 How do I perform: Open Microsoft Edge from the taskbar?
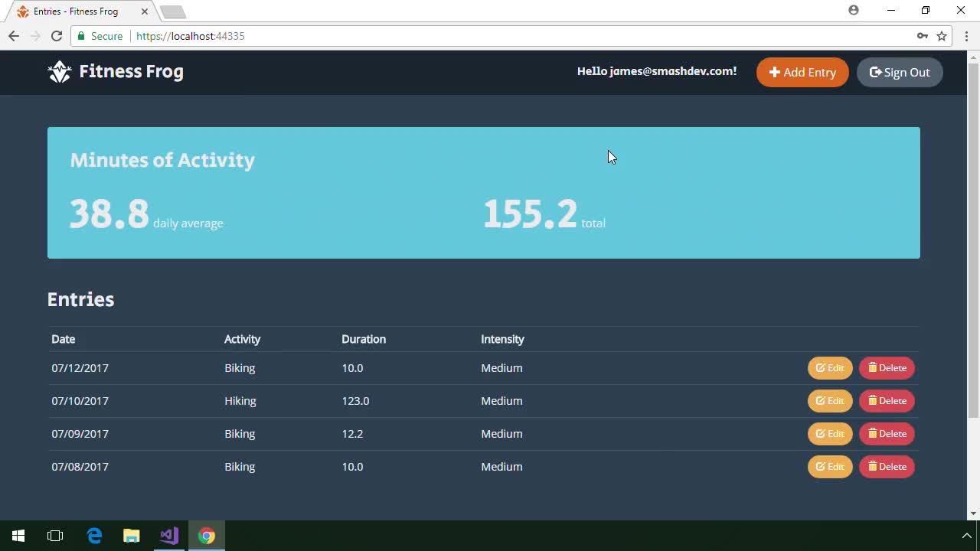click(x=94, y=536)
